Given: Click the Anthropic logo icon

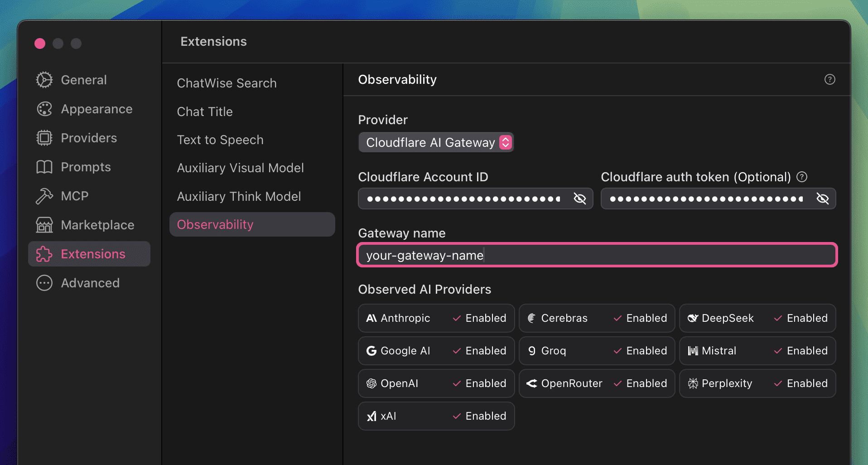Looking at the screenshot, I should click(371, 318).
